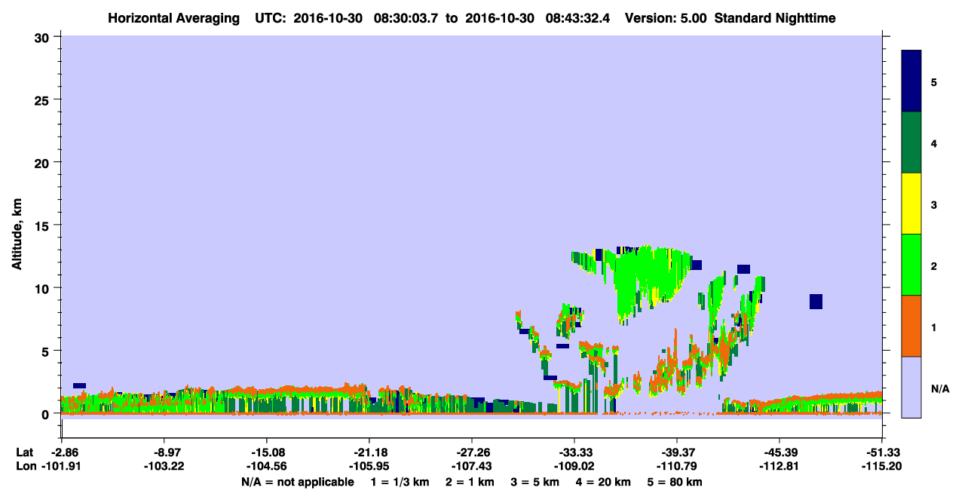This screenshot has width=980, height=503.
Task: Click the isolated dark blue square near 9 km altitude
Action: click(x=816, y=302)
